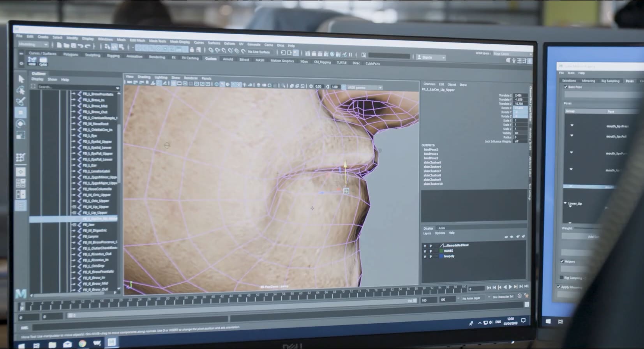Click the Chrome icon in the taskbar
The image size is (644, 349).
click(82, 344)
